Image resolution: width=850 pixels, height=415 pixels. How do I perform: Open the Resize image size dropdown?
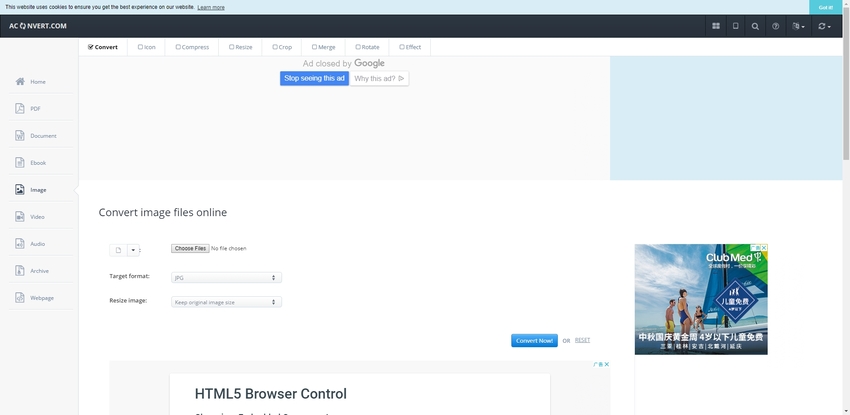click(x=226, y=302)
